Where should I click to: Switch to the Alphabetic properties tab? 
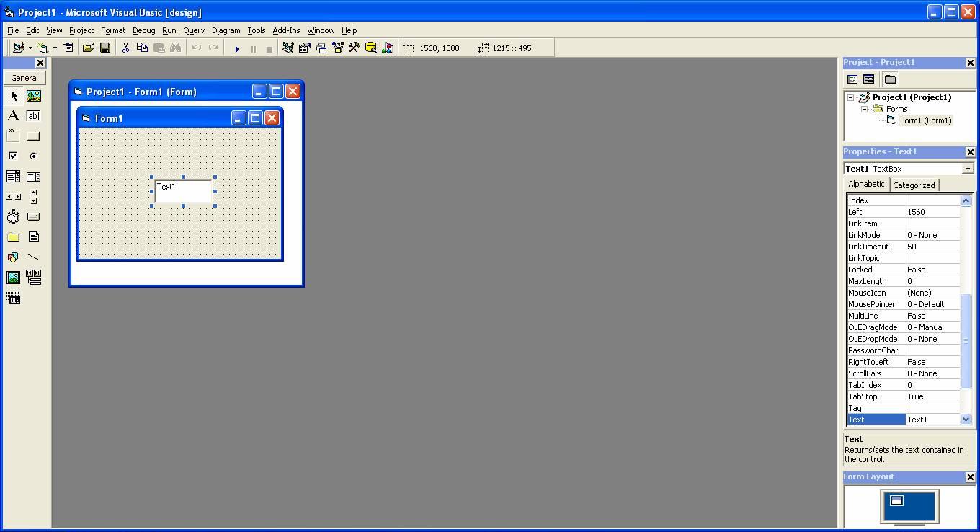[x=866, y=184]
